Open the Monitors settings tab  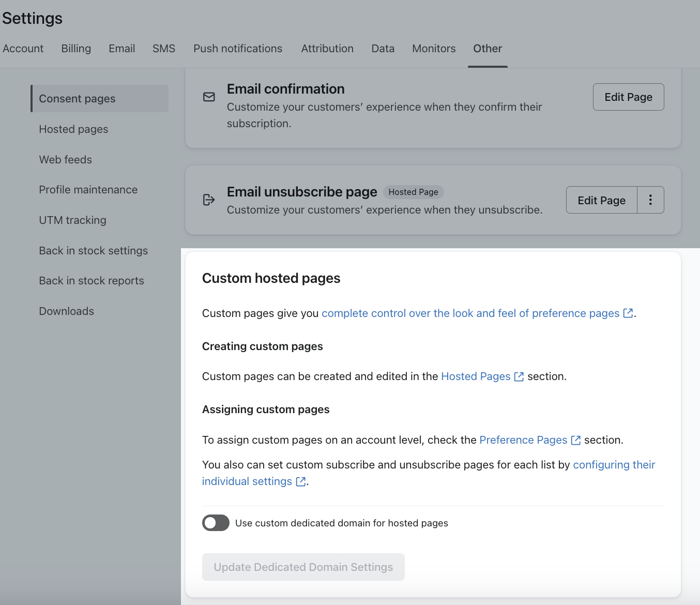[x=434, y=48]
